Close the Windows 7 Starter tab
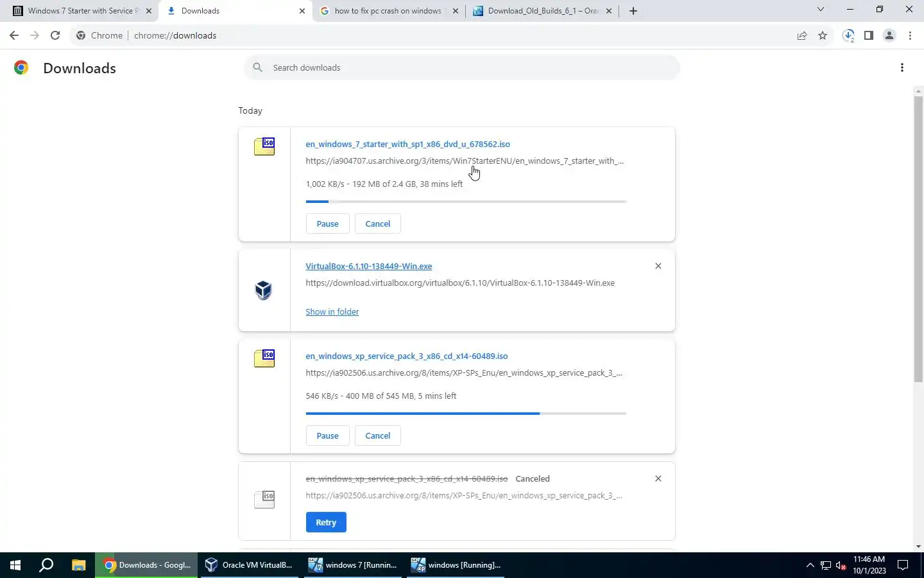 click(x=149, y=11)
